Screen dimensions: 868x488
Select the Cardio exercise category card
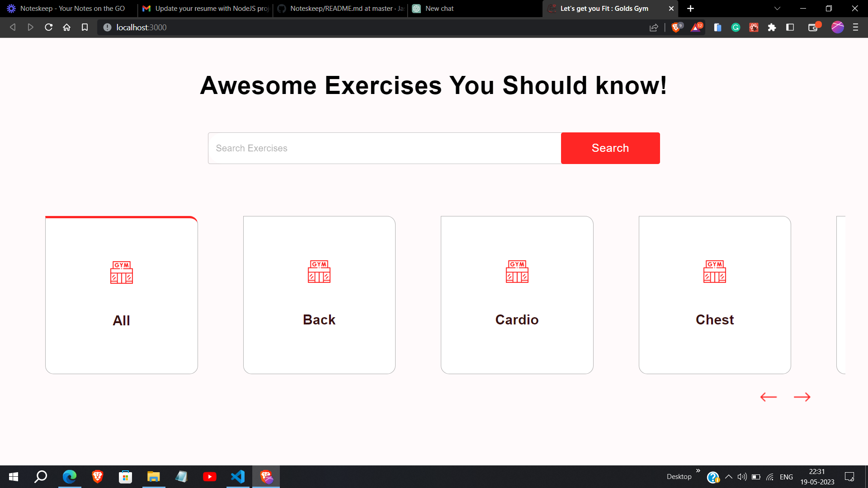(x=517, y=294)
